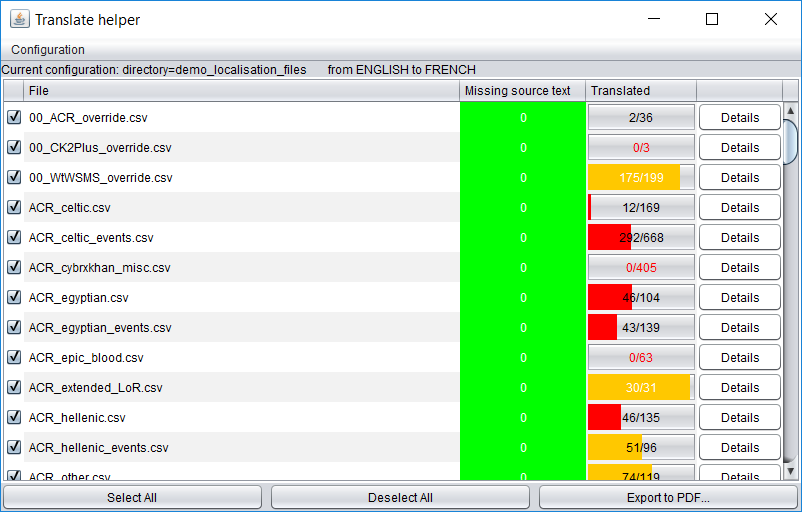Show Details for ACR_cybrxkhan_misc.csv
Screen dimensions: 802x512
point(740,268)
